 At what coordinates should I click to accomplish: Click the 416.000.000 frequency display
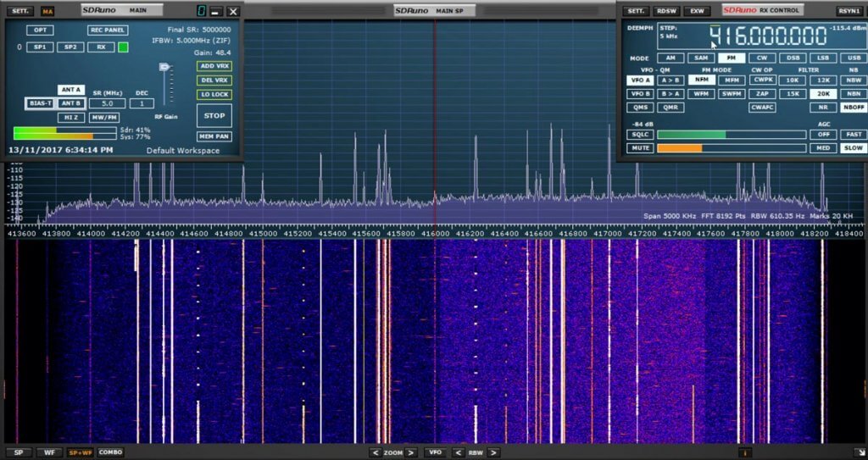point(767,36)
